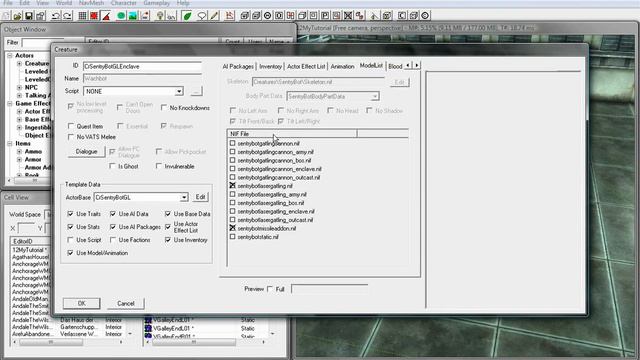
Task: Click the toolbar icon showing letter P
Action: click(x=325, y=16)
